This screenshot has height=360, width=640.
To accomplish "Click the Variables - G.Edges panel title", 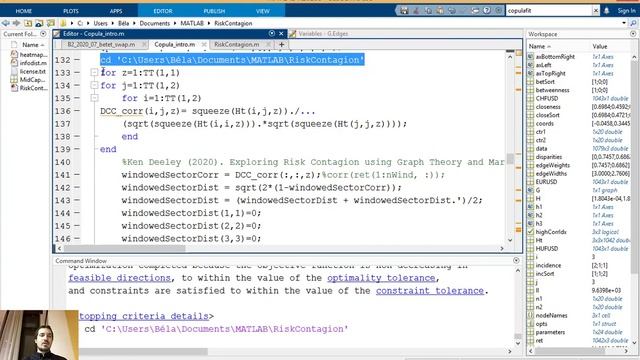I will click(x=323, y=34).
